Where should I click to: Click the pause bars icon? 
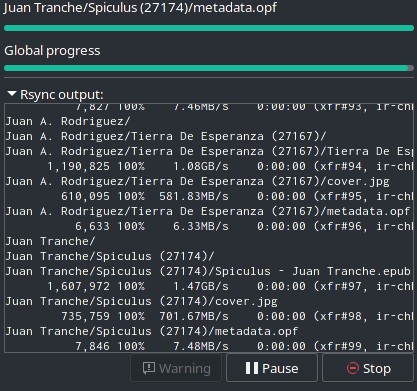[252, 368]
